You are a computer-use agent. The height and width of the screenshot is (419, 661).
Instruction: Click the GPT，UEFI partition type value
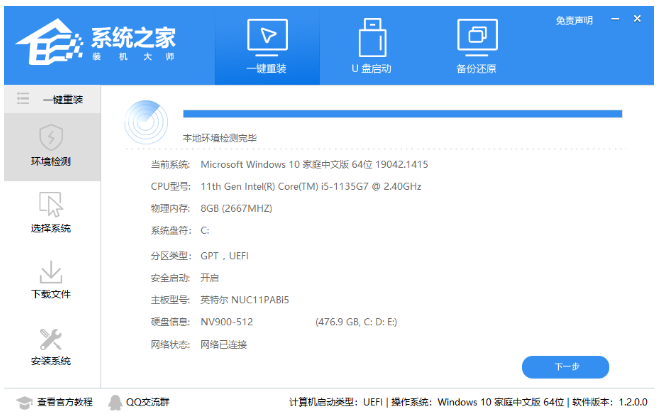click(x=224, y=256)
